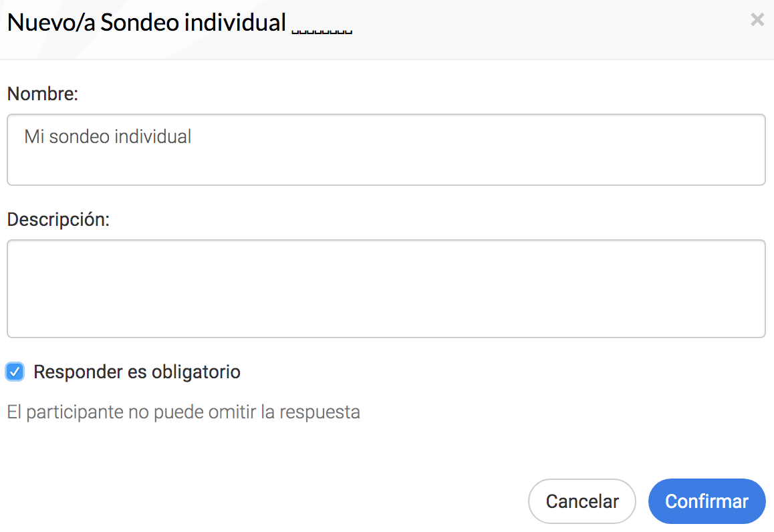774x532 pixels.
Task: Click the word 'Nuevo/a' in dialog header
Action: (x=51, y=23)
